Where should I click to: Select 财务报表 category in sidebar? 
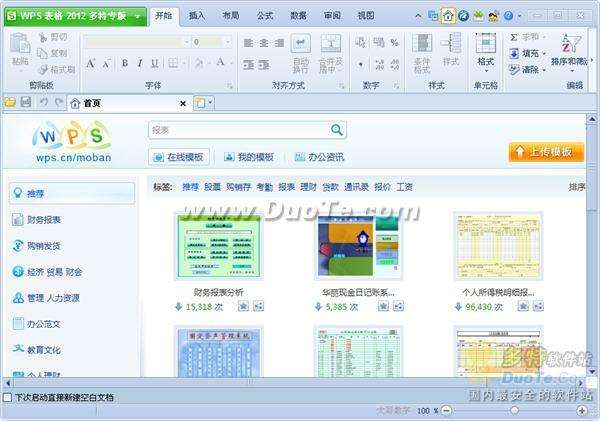pyautogui.click(x=37, y=220)
